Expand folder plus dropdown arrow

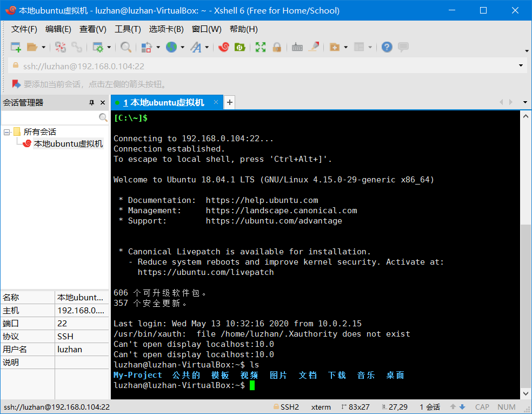coord(345,47)
